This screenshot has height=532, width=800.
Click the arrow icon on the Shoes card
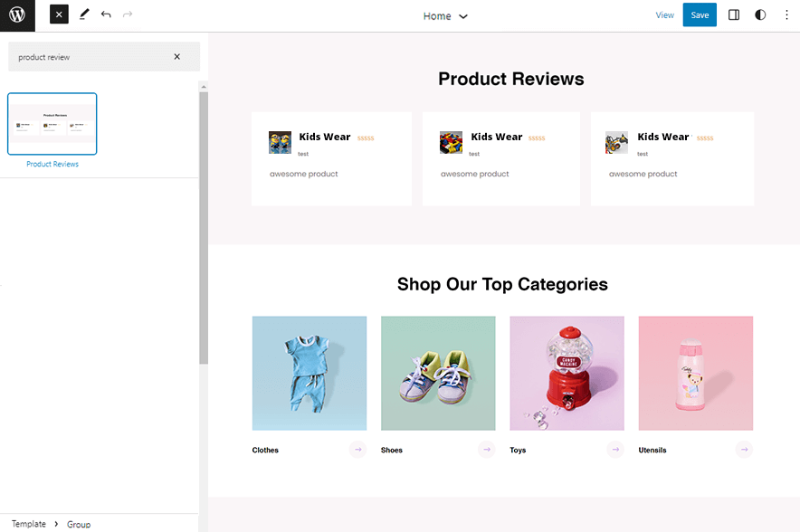point(486,450)
